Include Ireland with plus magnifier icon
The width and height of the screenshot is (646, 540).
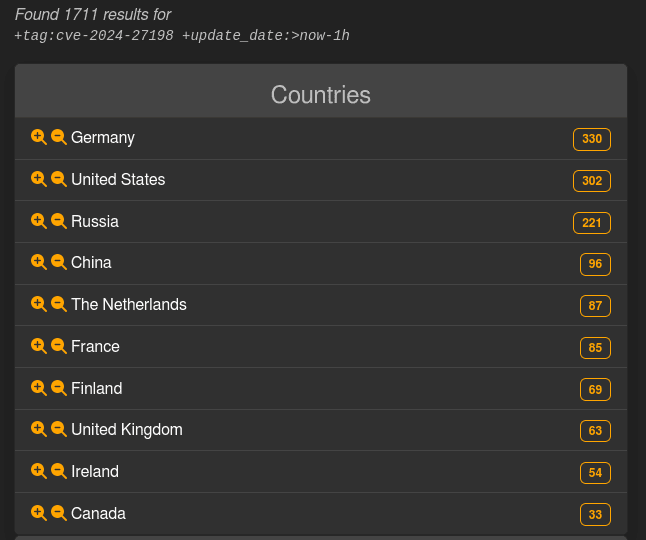pos(38,471)
